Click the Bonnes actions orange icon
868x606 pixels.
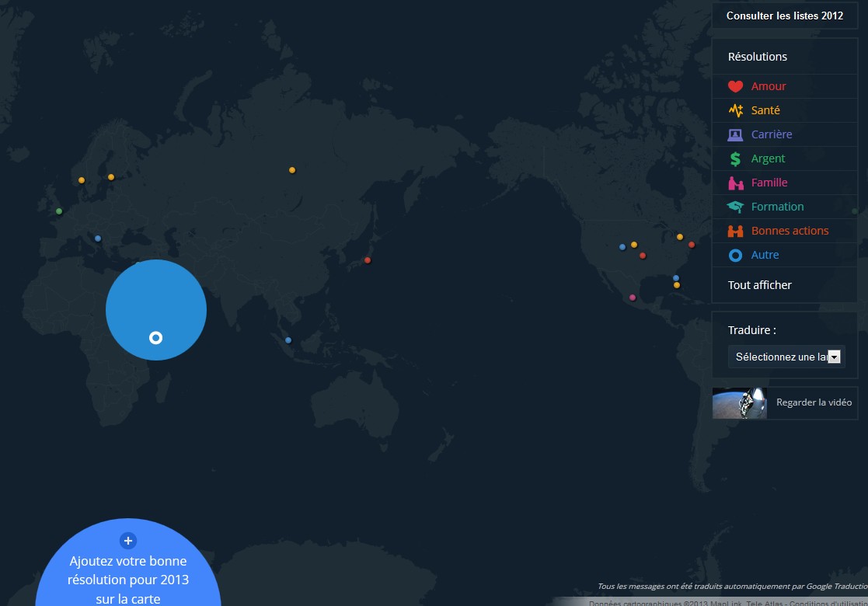(x=735, y=231)
